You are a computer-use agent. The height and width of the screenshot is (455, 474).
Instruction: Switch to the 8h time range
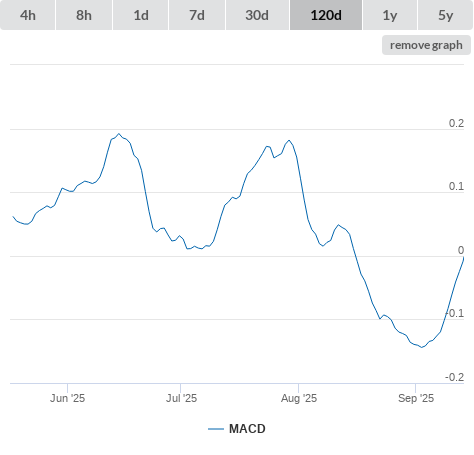[84, 15]
